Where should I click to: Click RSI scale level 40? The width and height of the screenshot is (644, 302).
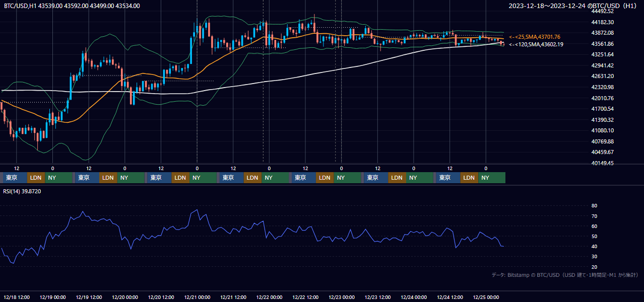coord(594,246)
